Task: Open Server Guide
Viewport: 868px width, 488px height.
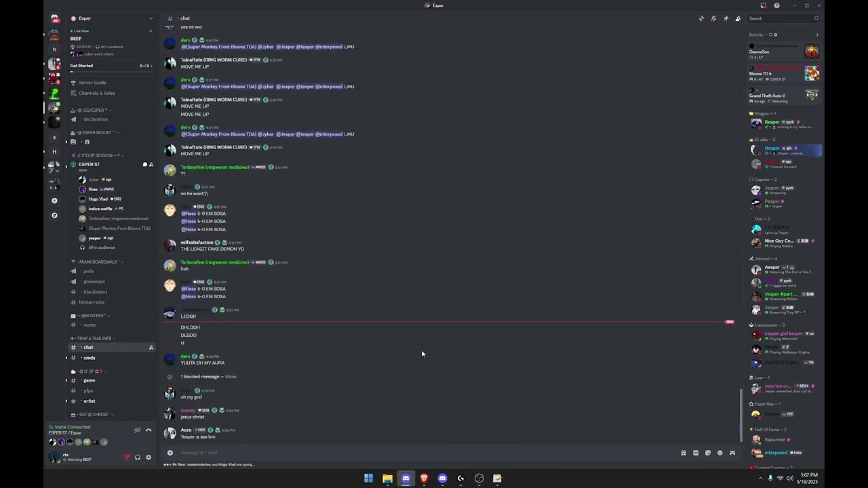Action: 92,83
